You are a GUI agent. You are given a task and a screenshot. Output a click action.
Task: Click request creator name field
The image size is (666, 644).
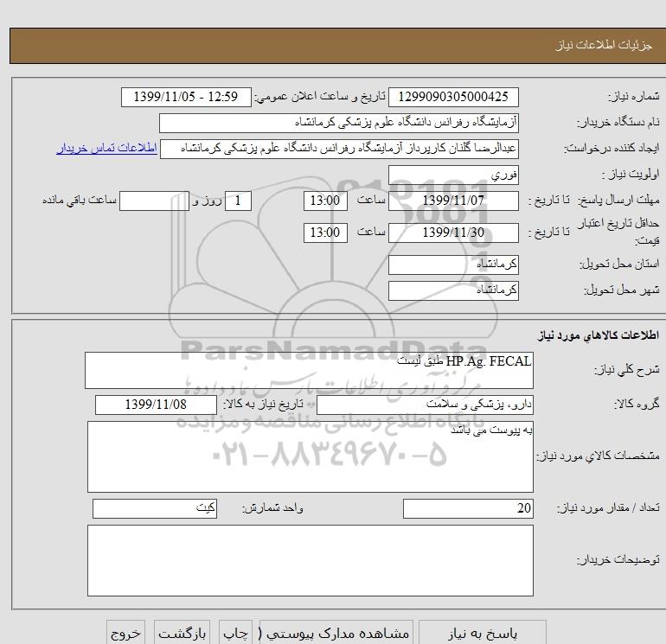click(339, 149)
